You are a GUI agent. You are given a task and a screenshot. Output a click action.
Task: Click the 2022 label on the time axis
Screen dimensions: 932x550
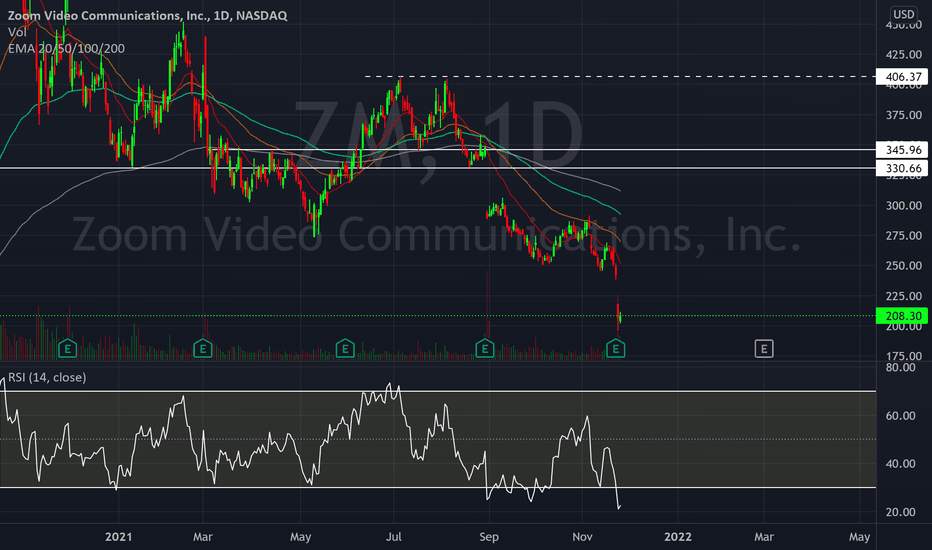(678, 537)
